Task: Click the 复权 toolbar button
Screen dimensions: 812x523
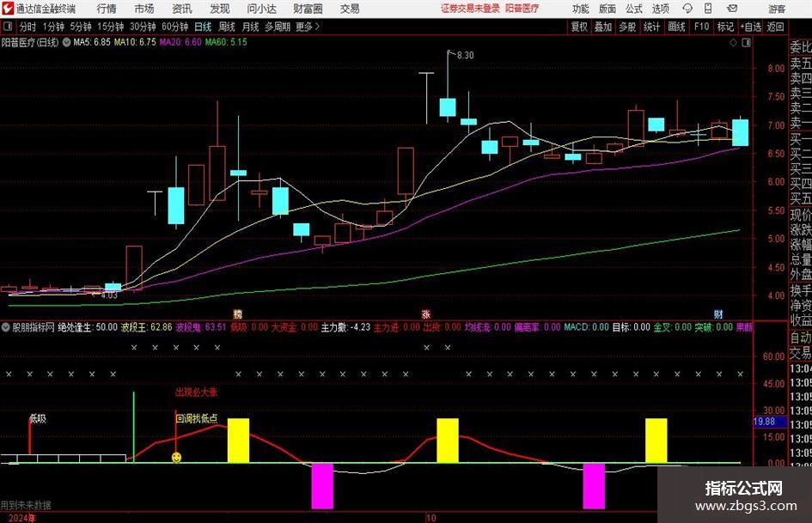Action: (579, 27)
